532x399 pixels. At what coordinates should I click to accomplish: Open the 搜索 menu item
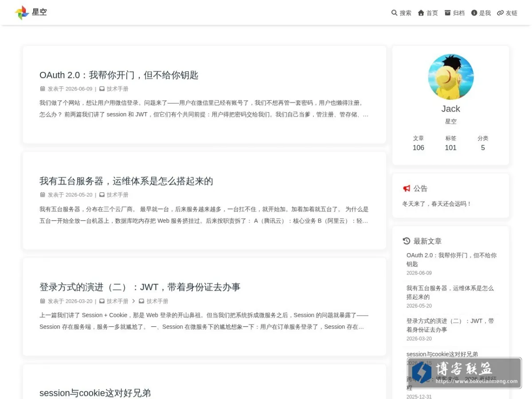[x=406, y=13]
